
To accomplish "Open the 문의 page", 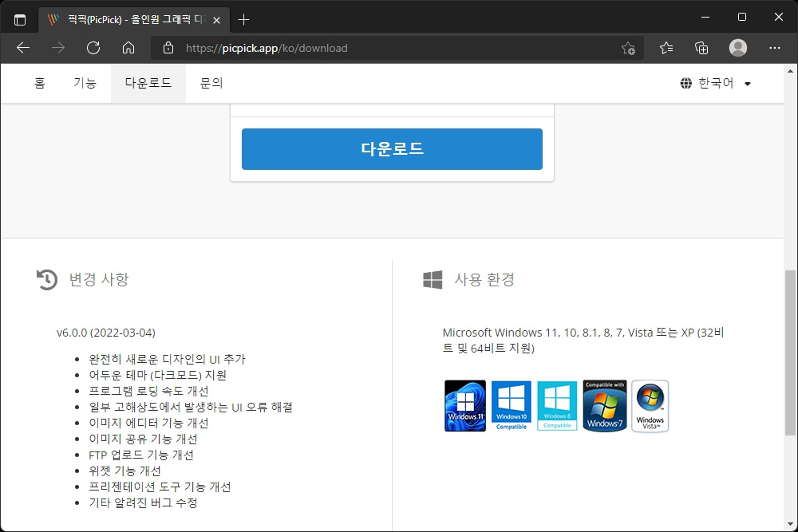I will point(211,82).
